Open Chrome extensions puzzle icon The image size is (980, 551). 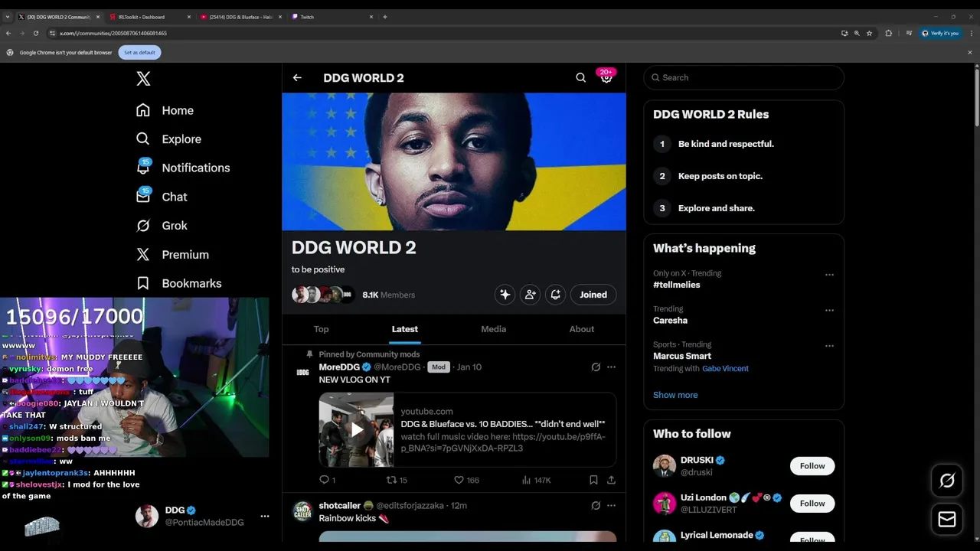point(888,34)
